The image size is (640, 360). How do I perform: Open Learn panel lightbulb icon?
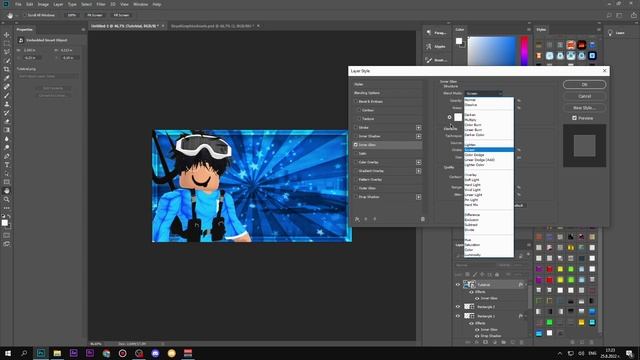pos(610,33)
